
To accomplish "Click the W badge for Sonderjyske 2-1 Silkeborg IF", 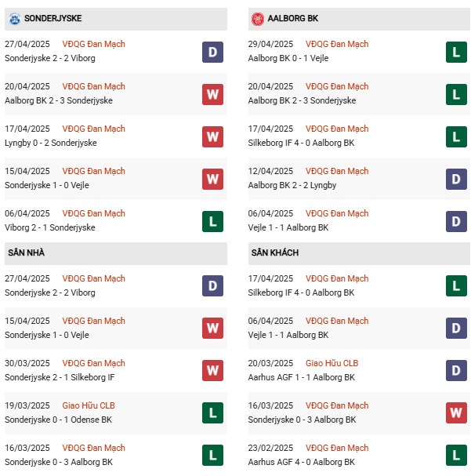I will tap(212, 372).
